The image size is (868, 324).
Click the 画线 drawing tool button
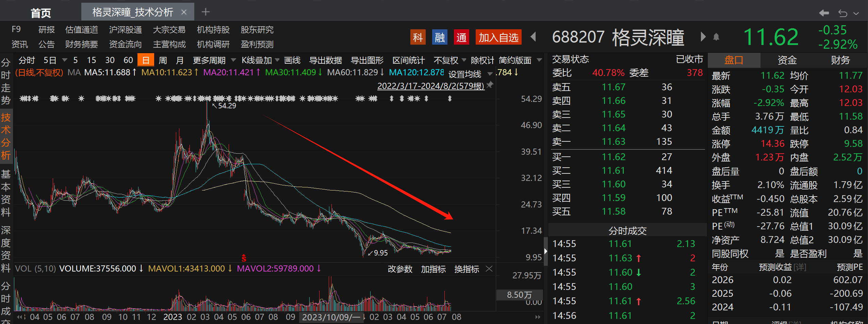[x=292, y=60]
